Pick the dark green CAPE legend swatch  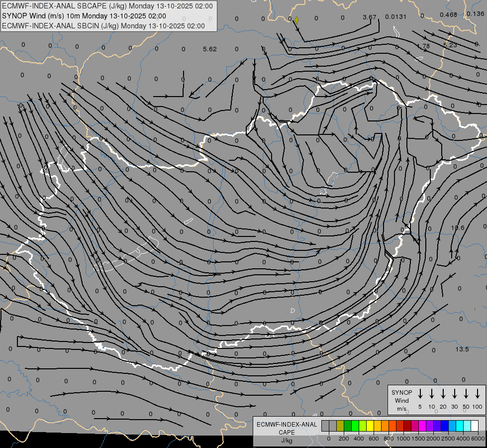[x=348, y=426]
